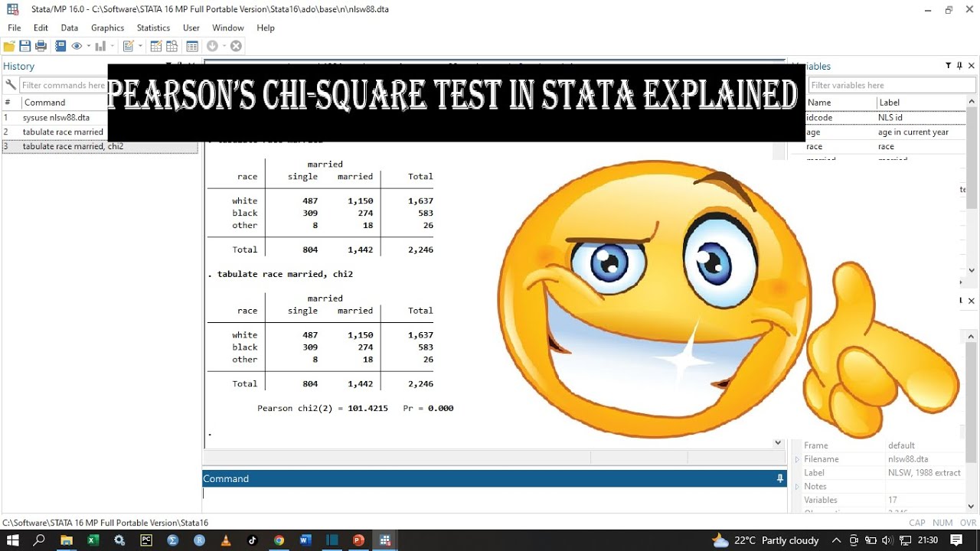Open the Help menu
Screen dimensions: 980x551
pyautogui.click(x=266, y=28)
